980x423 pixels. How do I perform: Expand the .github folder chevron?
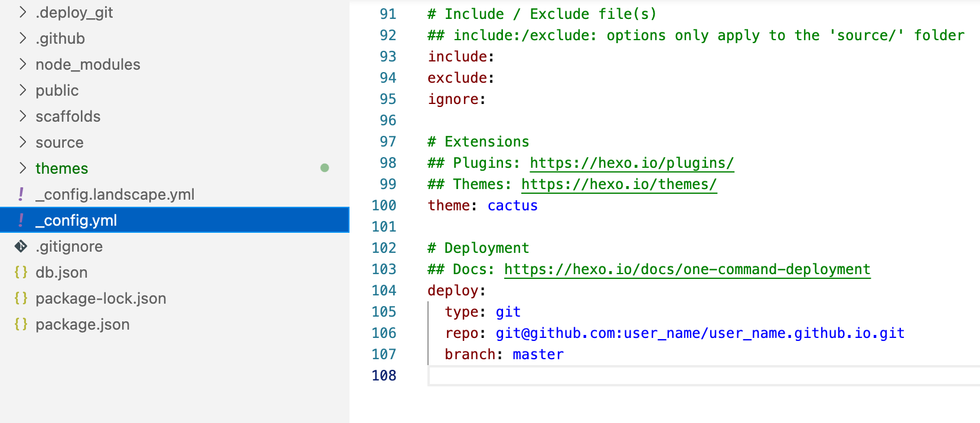(23, 38)
